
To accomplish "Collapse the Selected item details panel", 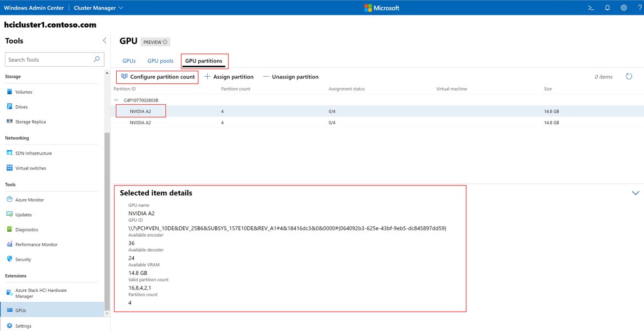I will pyautogui.click(x=635, y=193).
